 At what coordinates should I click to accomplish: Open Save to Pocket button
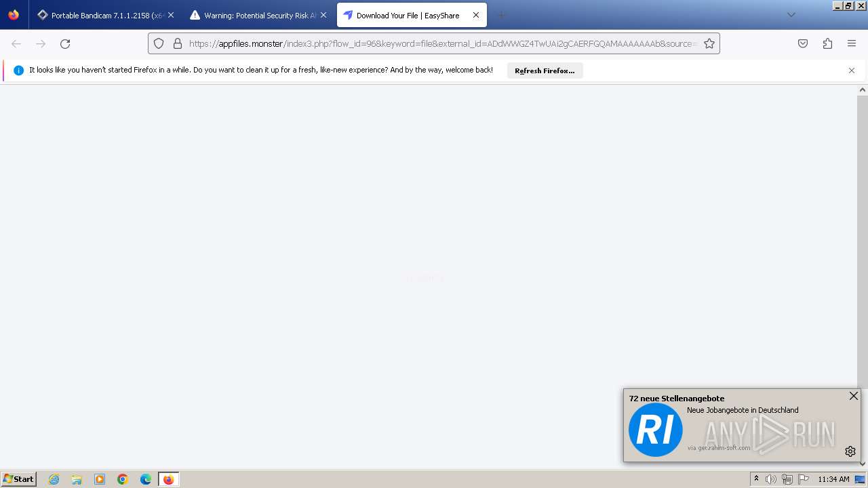pos(803,43)
